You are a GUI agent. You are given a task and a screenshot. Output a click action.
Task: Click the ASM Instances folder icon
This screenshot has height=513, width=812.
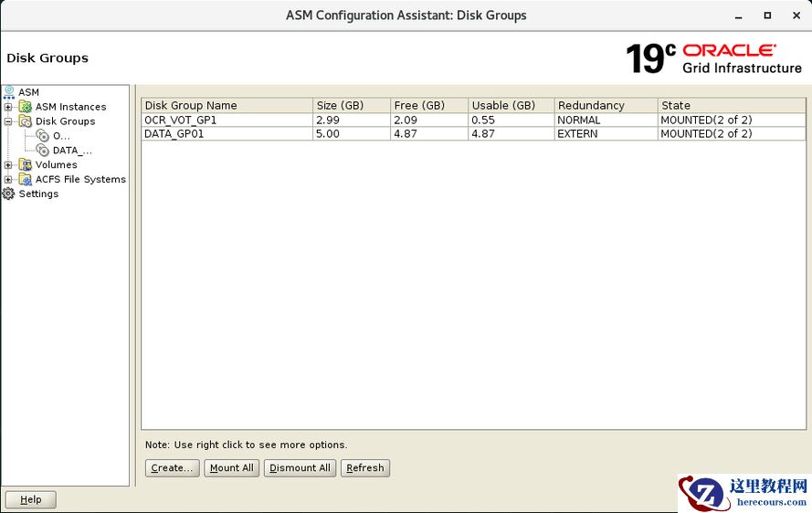click(x=26, y=107)
